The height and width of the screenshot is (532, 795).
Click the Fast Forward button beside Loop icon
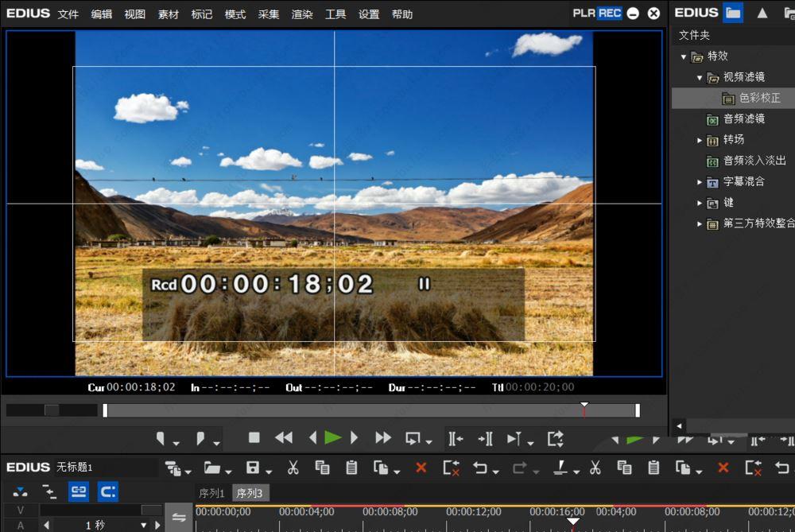click(383, 437)
